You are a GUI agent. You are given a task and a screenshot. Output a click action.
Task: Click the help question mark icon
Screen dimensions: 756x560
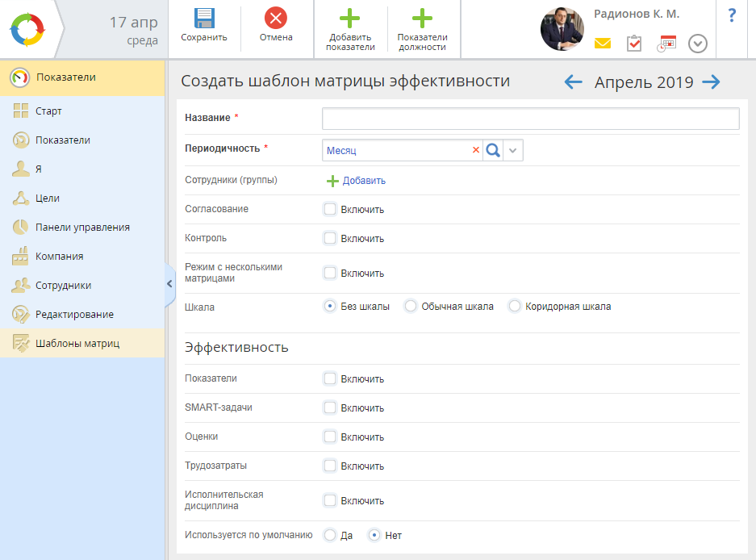click(x=732, y=15)
